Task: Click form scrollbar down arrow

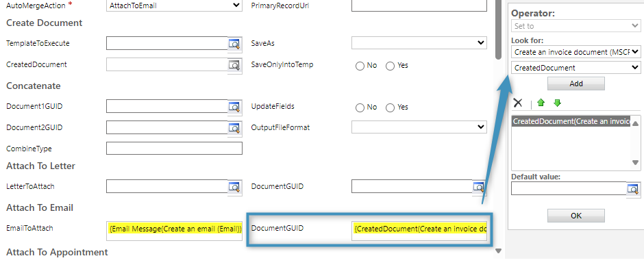Action: (x=499, y=251)
